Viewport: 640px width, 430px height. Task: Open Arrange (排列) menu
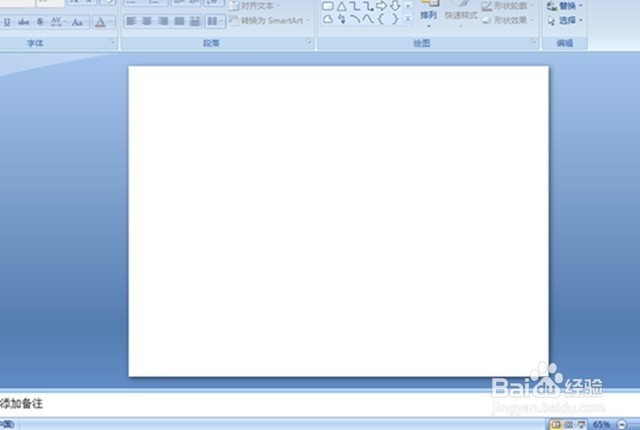coord(429,15)
